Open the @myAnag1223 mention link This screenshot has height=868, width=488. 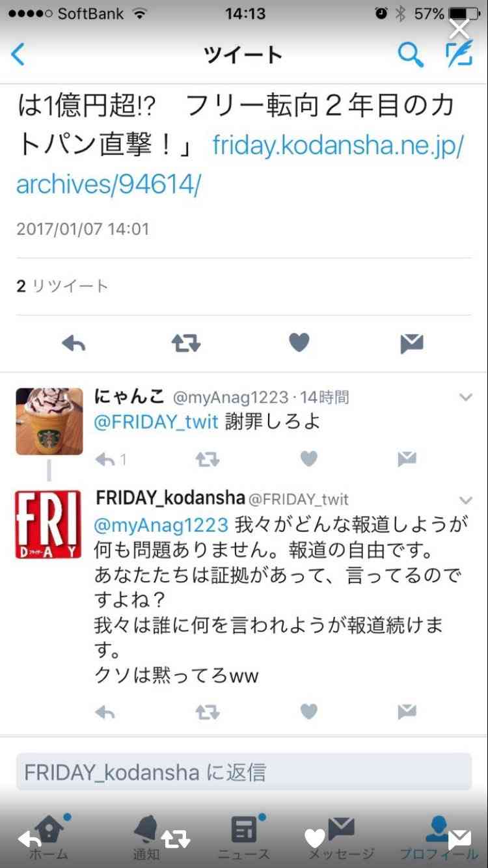point(161,524)
